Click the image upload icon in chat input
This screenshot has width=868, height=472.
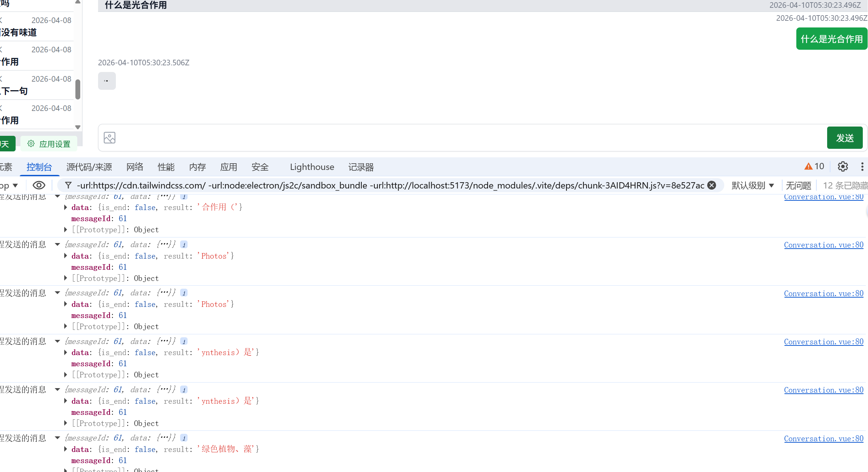click(x=110, y=138)
